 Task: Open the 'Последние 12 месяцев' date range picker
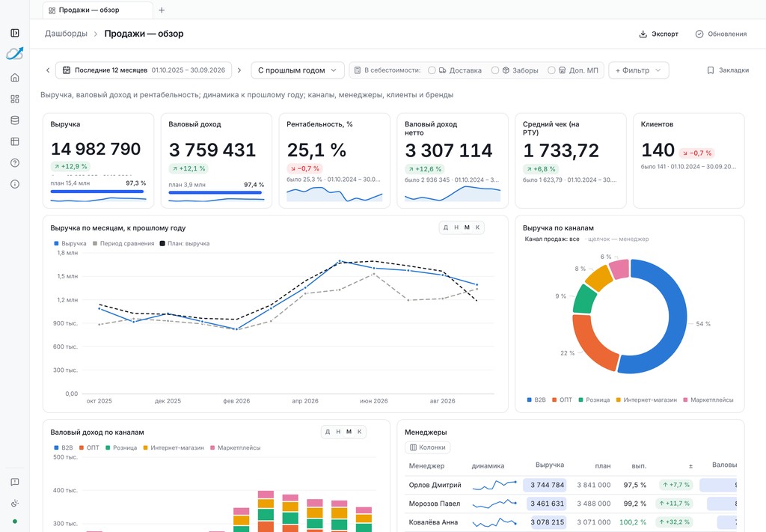144,70
